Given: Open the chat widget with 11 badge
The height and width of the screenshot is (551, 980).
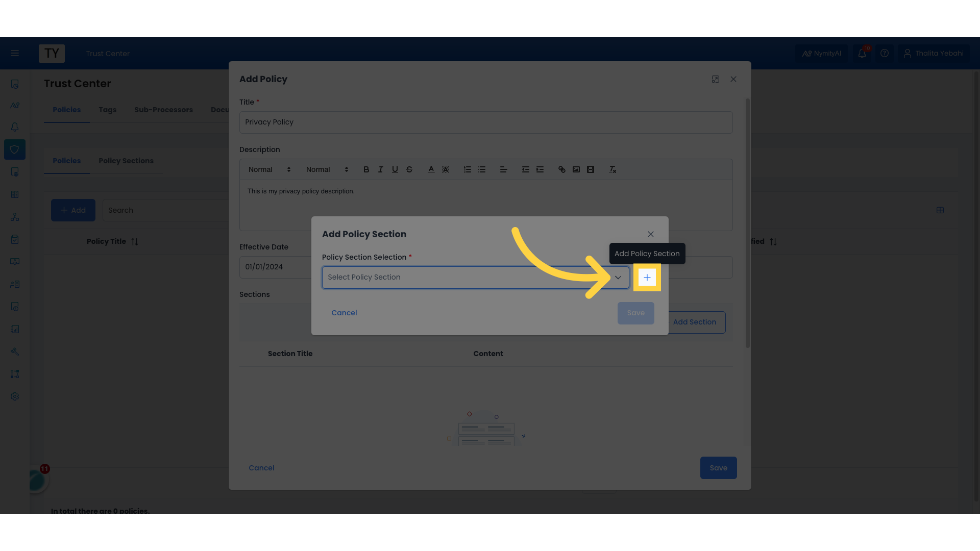Looking at the screenshot, I should 37,479.
